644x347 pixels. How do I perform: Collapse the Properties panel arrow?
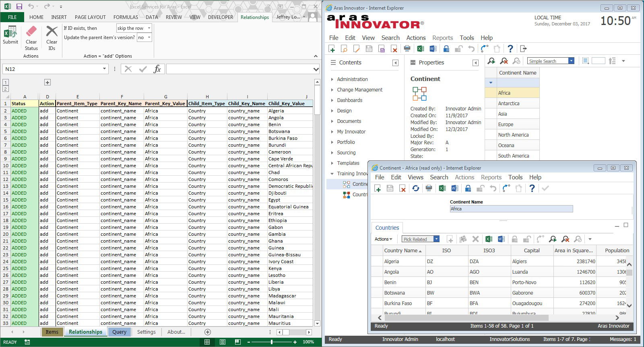point(475,63)
